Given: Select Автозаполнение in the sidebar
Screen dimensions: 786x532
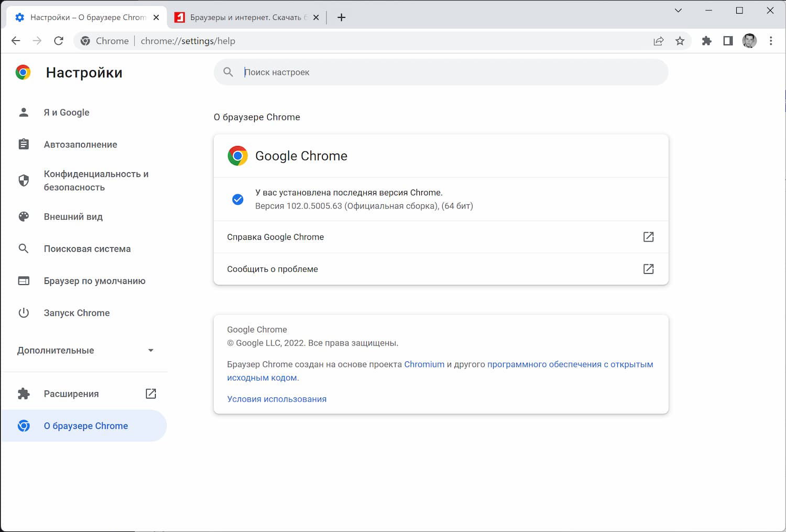Looking at the screenshot, I should (x=80, y=145).
